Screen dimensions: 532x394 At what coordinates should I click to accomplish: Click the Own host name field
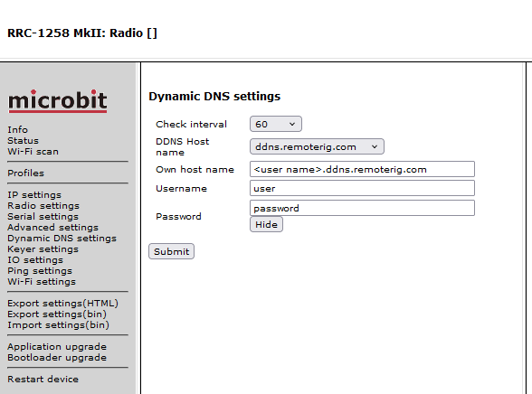[x=362, y=169]
